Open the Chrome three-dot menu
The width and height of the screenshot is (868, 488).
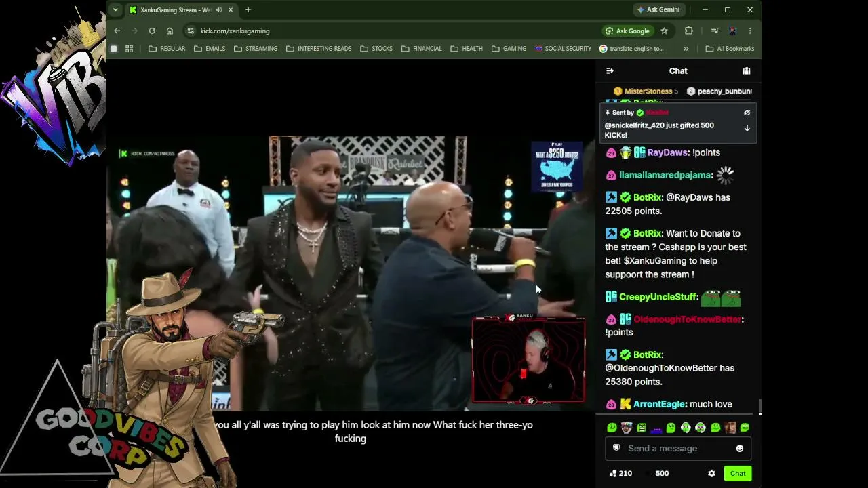click(750, 30)
